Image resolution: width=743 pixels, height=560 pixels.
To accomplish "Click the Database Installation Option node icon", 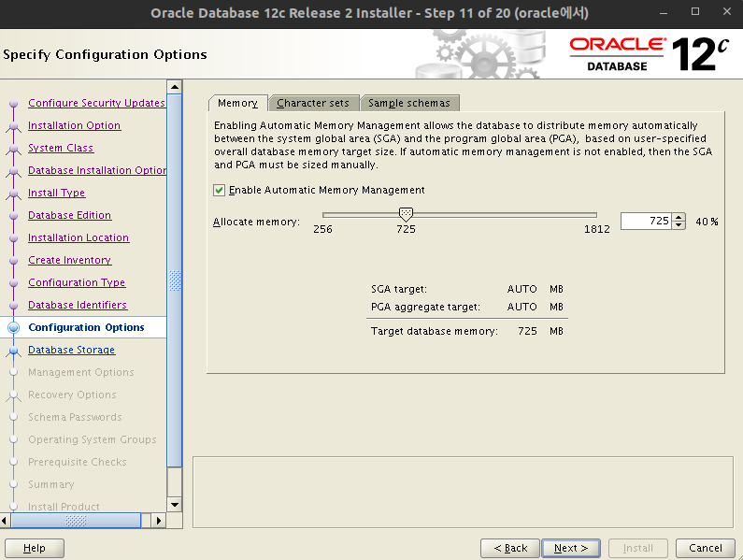I will click(14, 172).
